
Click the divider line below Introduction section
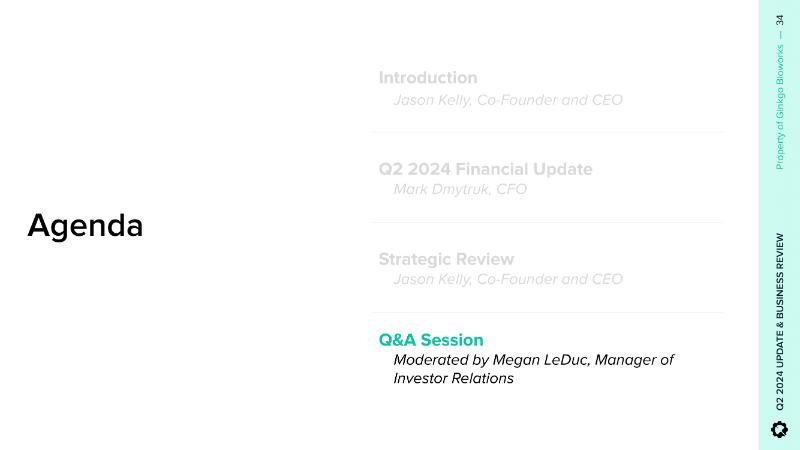(x=547, y=132)
